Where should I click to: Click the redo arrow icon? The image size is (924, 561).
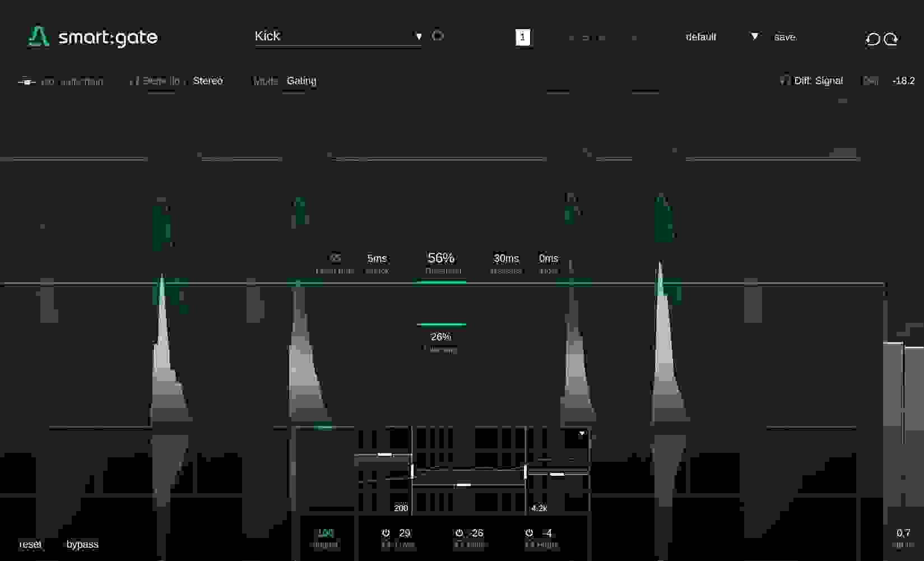[x=890, y=39]
